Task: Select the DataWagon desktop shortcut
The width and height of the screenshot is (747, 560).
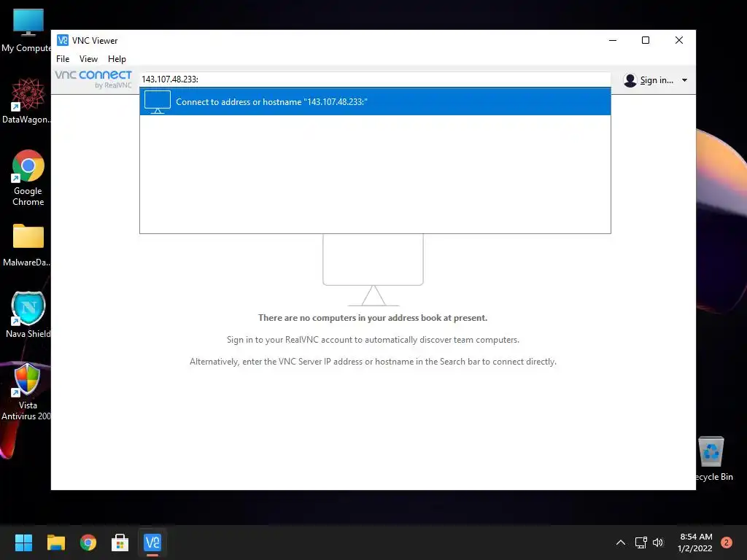Action: point(28,101)
